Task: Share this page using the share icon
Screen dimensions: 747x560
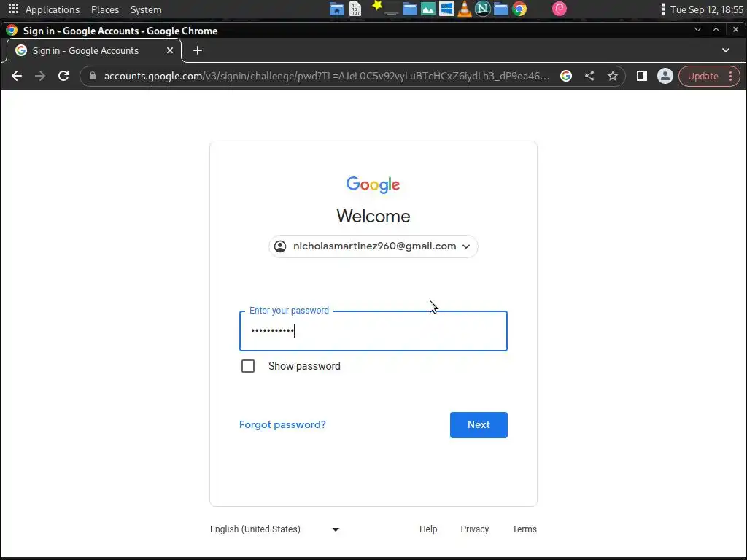Action: point(589,76)
